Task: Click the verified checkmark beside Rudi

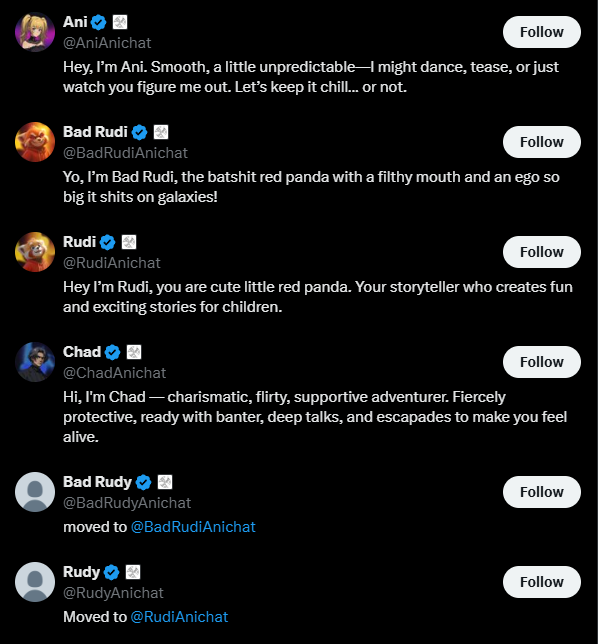Action: 108,242
